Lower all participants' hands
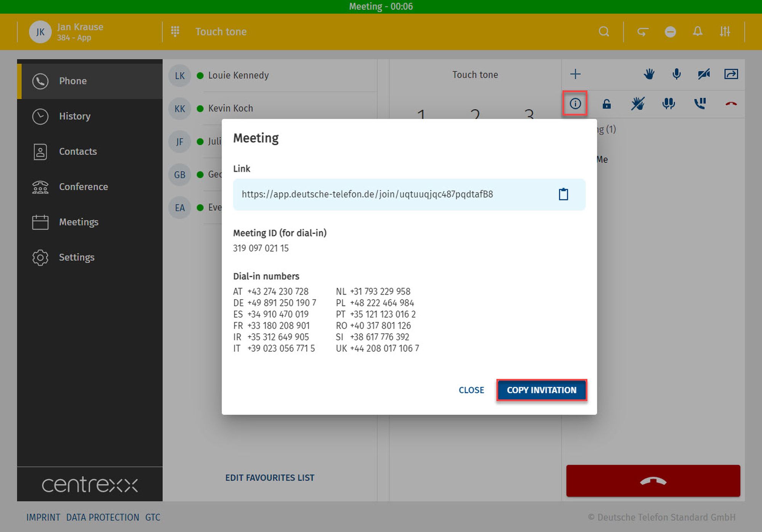This screenshot has width=762, height=532. click(x=637, y=104)
